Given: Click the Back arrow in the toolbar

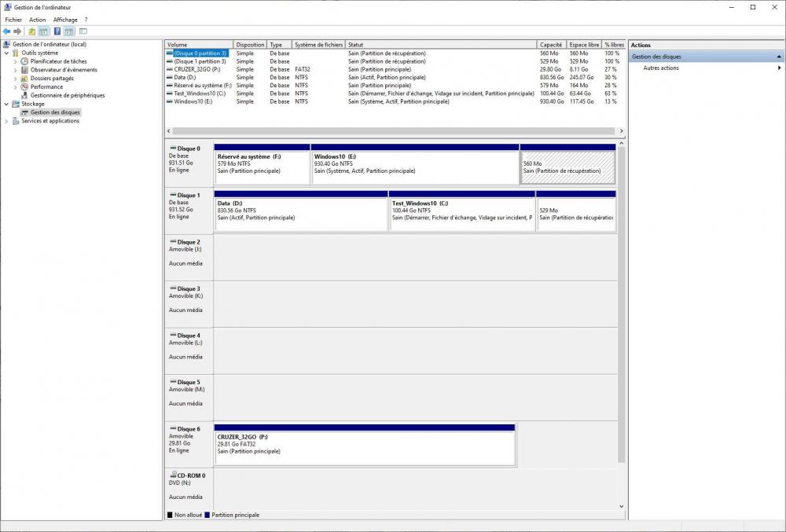Looking at the screenshot, I should click(7, 31).
